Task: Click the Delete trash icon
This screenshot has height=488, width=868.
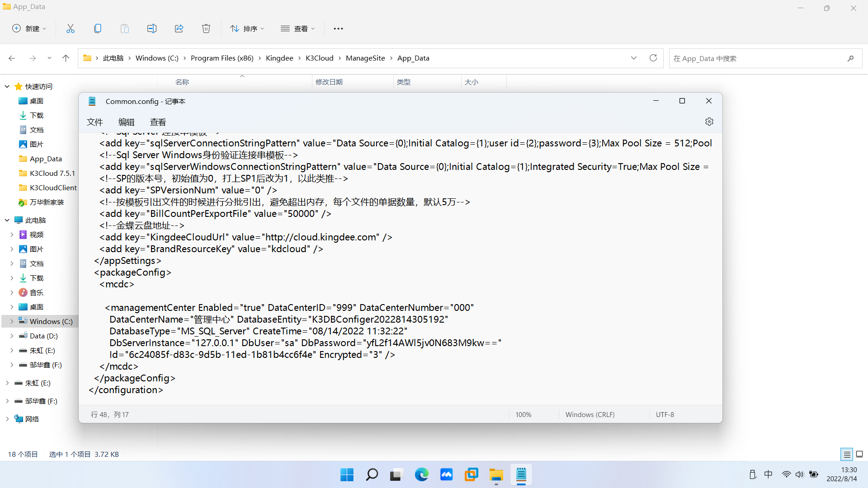Action: pyautogui.click(x=206, y=28)
